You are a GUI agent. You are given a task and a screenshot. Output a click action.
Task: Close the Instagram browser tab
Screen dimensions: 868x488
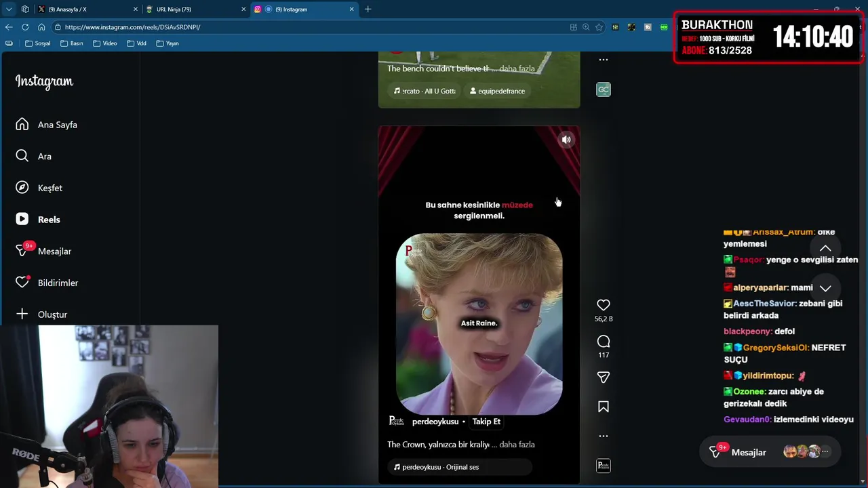[352, 9]
